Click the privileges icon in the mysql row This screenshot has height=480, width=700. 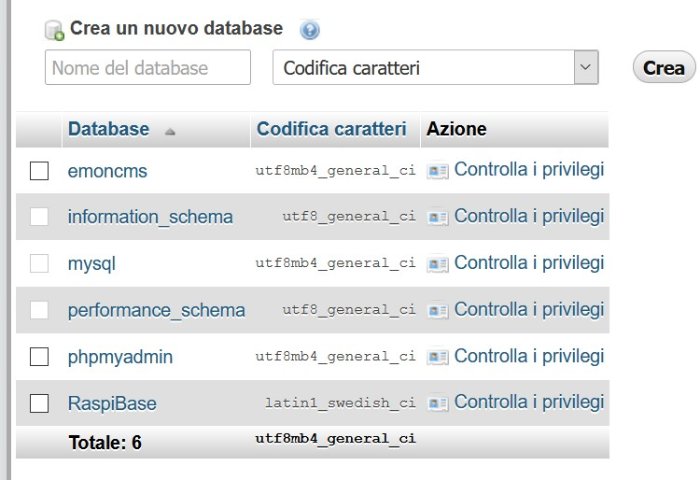[438, 264]
